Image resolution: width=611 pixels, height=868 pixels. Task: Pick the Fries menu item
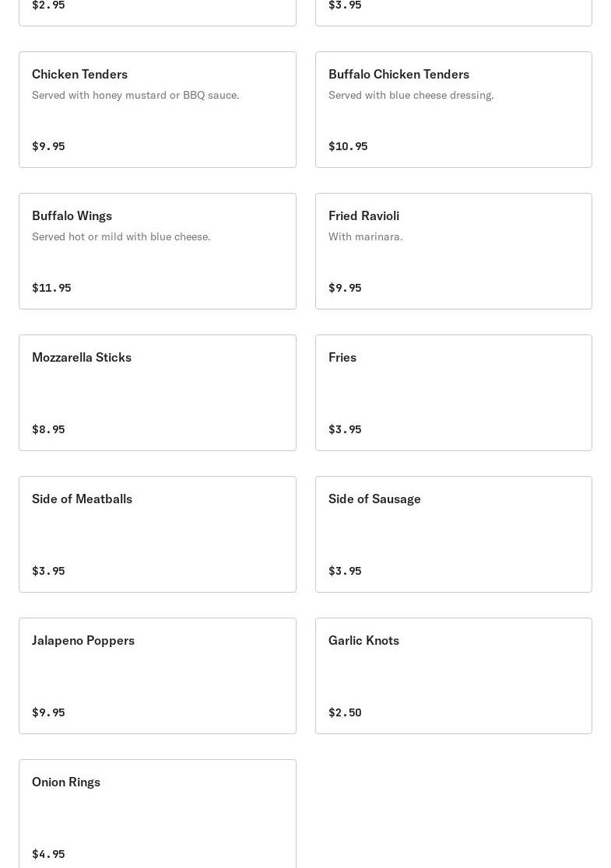tap(342, 357)
